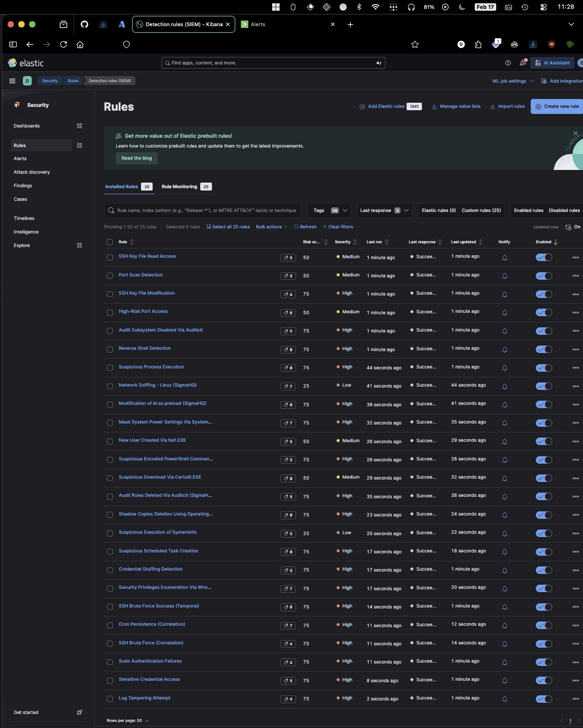
Task: Open the Bulk actions dropdown
Action: (x=272, y=227)
